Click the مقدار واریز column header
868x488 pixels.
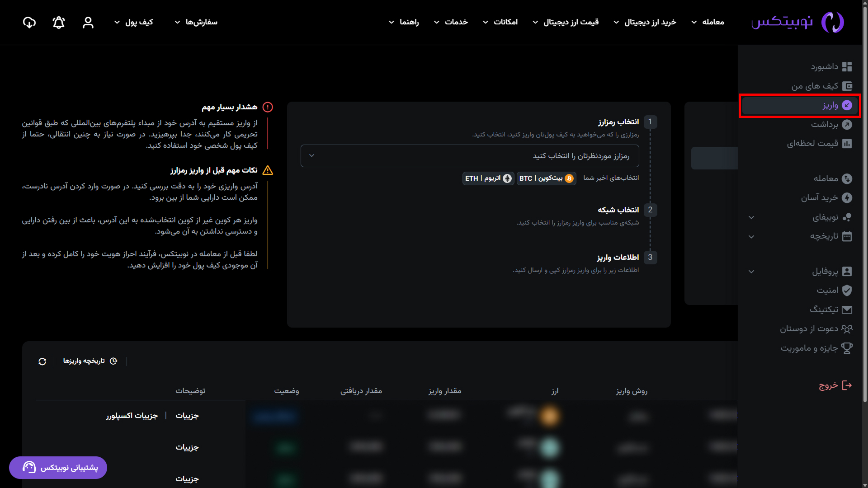445,391
